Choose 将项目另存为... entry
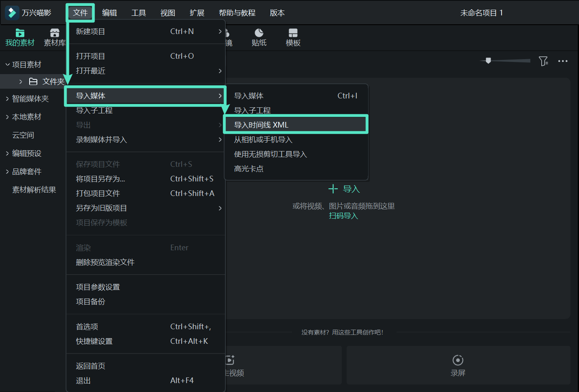This screenshot has height=392, width=579. coord(146,179)
